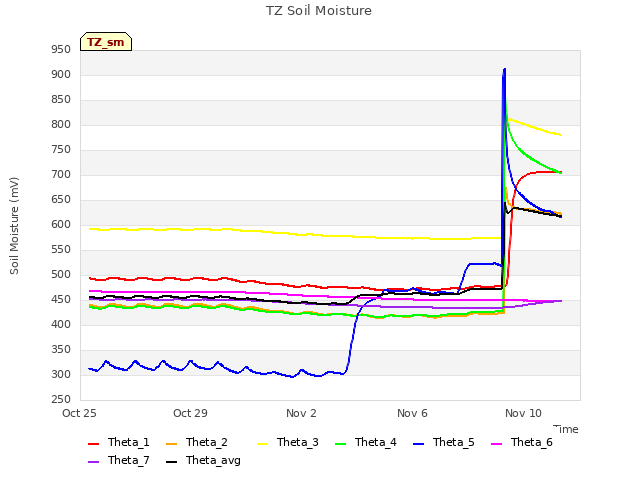Click the orange Theta_2 color swatch
This screenshot has height=480, width=640.
(171, 444)
